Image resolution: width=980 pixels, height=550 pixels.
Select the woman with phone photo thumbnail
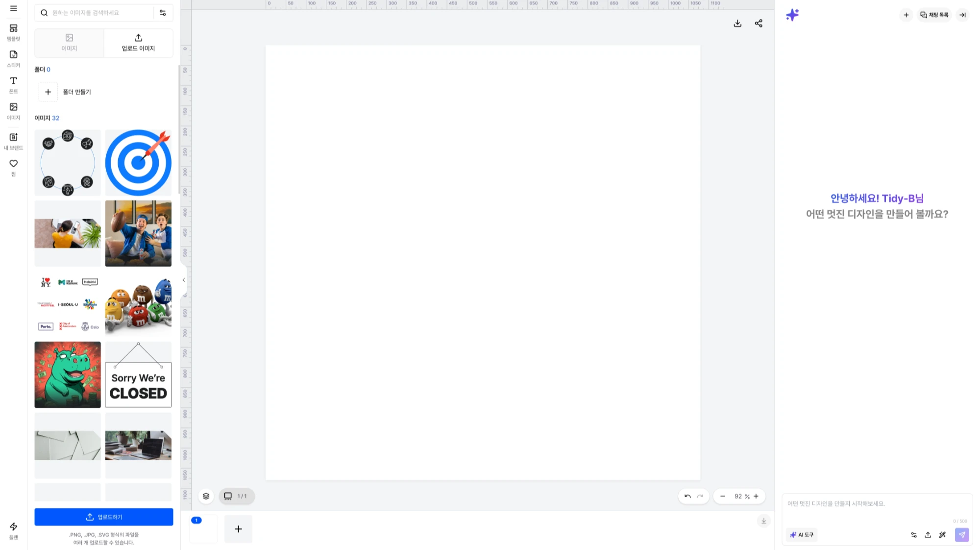point(68,233)
